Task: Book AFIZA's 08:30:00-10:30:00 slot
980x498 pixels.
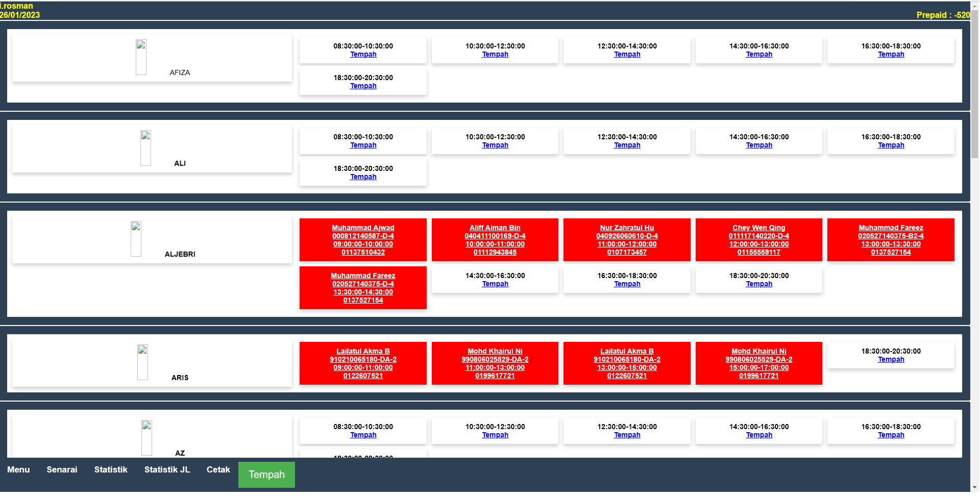Action: click(363, 55)
